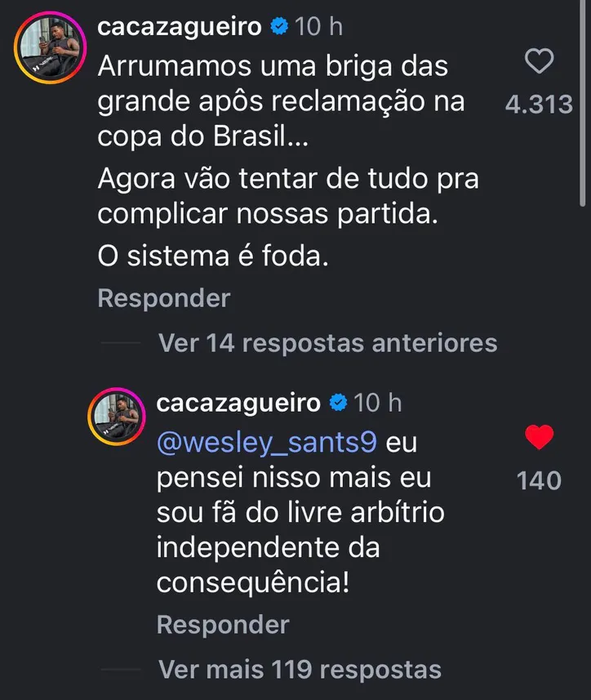Image resolution: width=591 pixels, height=700 pixels.
Task: Reply via 'Responder' under the first comment
Action: coord(163,298)
